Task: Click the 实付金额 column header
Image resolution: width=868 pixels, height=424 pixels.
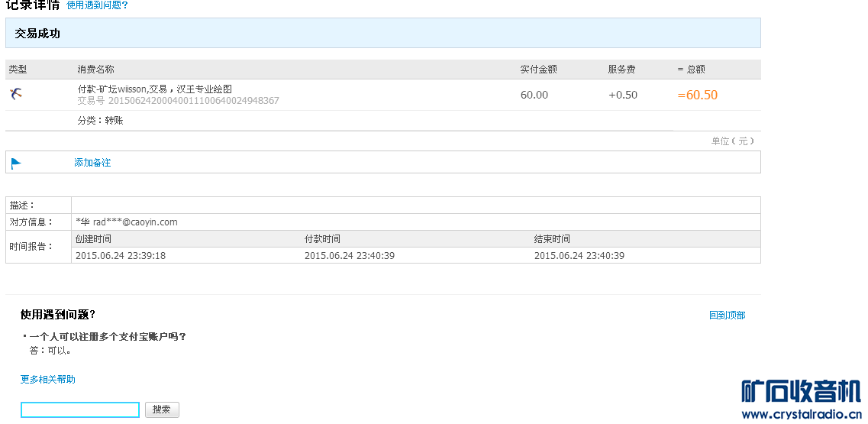Action: (539, 70)
